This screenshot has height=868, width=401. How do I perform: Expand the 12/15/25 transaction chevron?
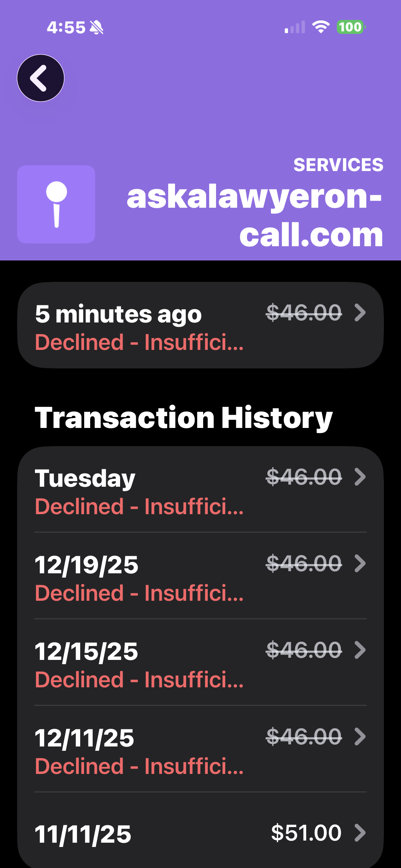coord(360,650)
